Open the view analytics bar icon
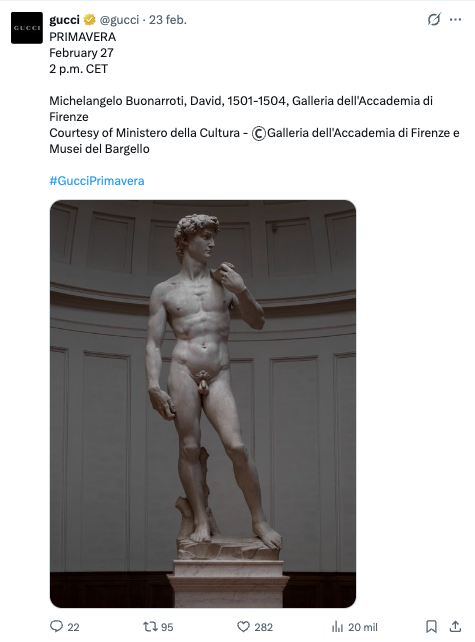 [x=337, y=626]
